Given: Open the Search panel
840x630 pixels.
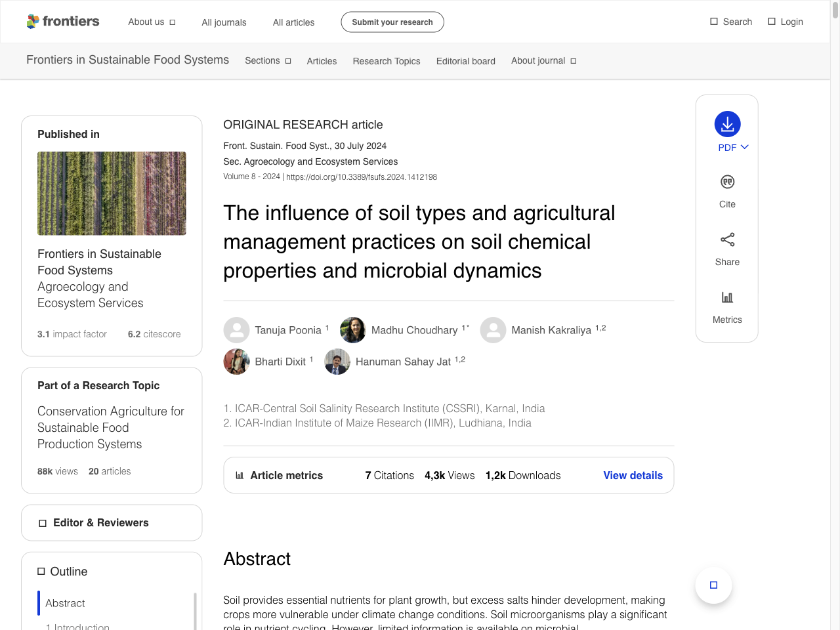Looking at the screenshot, I should [730, 22].
